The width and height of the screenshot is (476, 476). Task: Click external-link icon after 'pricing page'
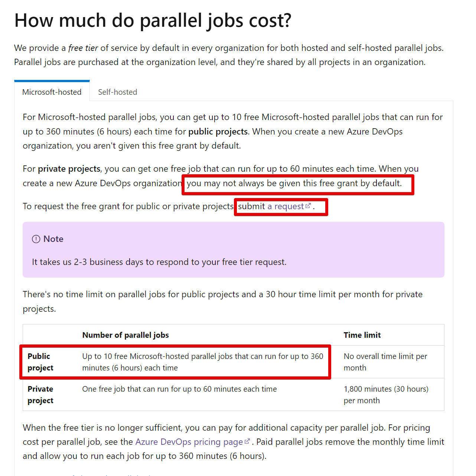coord(247,441)
